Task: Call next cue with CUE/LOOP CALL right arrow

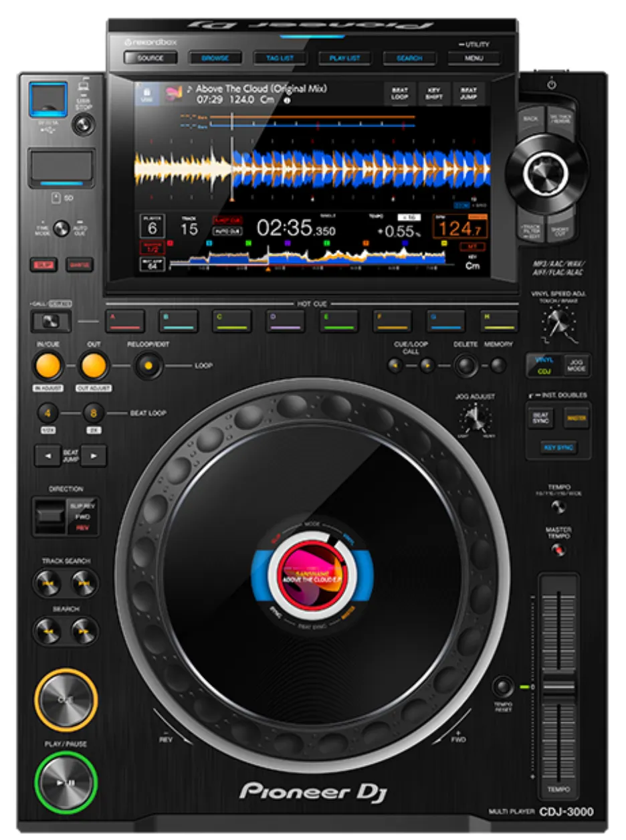Action: tap(427, 365)
